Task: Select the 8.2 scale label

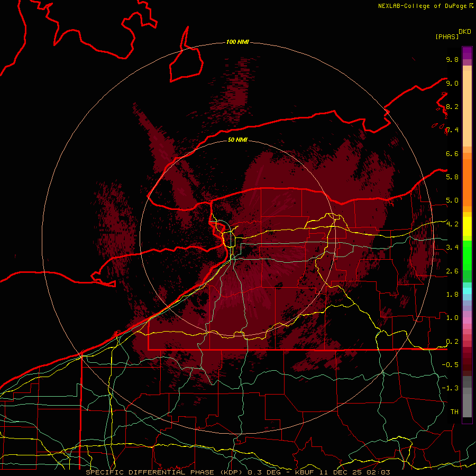Action: (452, 106)
